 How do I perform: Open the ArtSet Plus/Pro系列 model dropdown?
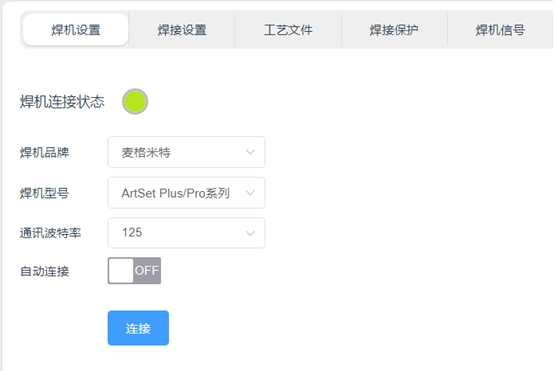coord(187,193)
